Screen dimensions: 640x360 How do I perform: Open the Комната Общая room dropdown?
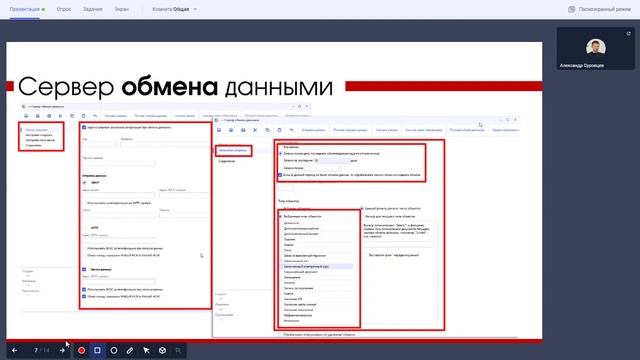tap(174, 9)
